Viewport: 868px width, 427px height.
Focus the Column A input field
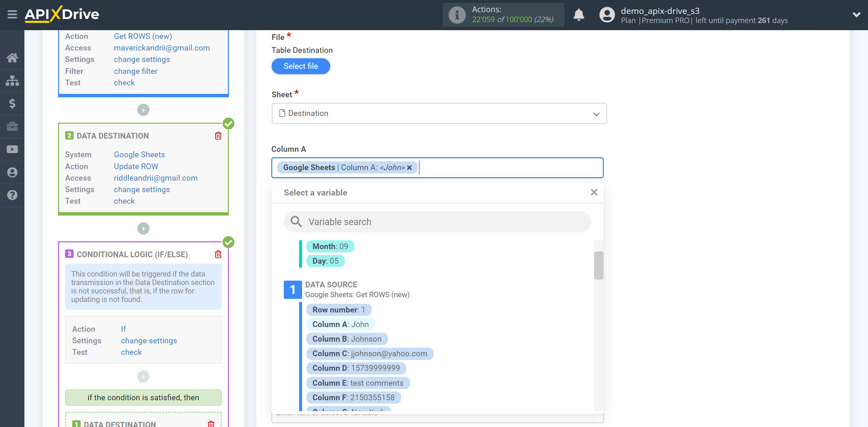click(437, 168)
